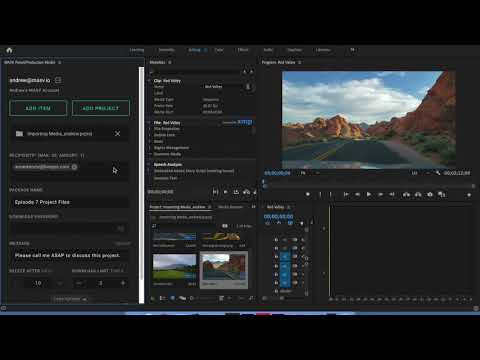480x360 pixels.
Task: Go to Out point
Action: [x=392, y=194]
